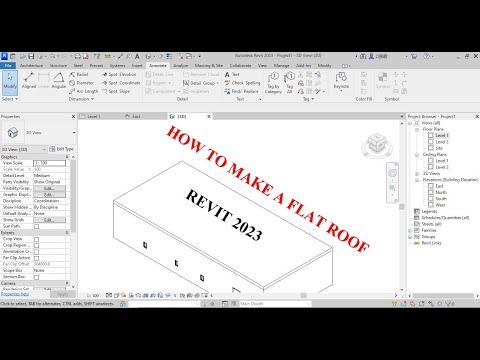Screen dimensions: 480x360
Task: Choose the Aligned dimension tool
Action: 29,81
